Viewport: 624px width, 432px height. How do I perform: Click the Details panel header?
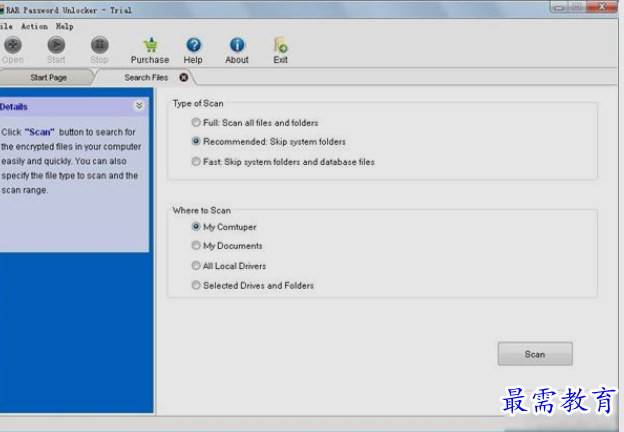[74, 107]
